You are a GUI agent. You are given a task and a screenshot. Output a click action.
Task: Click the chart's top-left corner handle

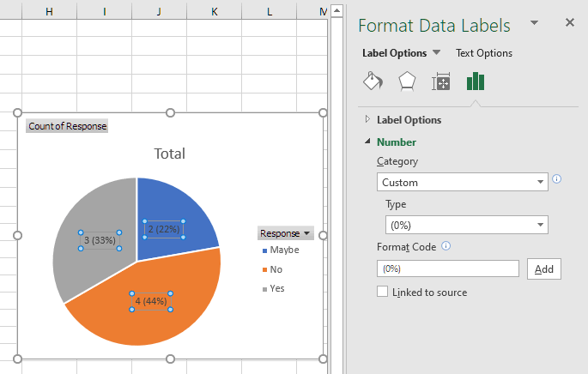click(17, 112)
